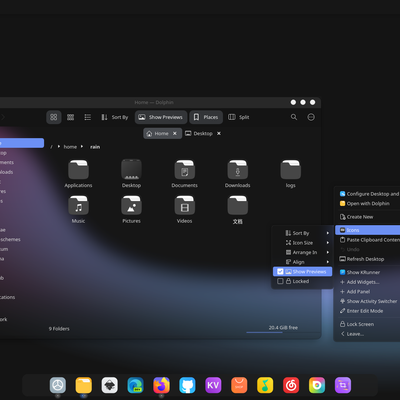Select the 文档 folder
Image resolution: width=400 pixels, height=400 pixels.
tap(237, 209)
